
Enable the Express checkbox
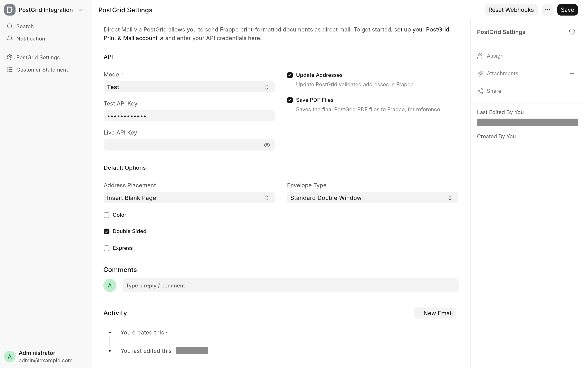click(106, 248)
